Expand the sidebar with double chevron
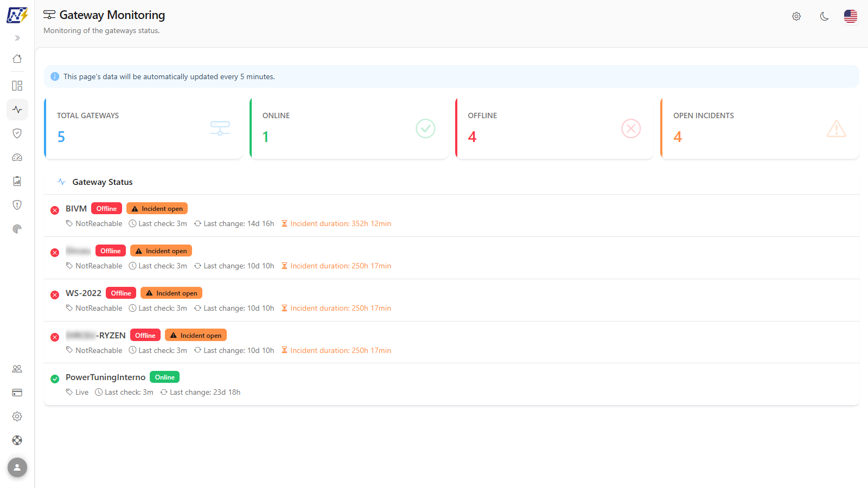 point(17,38)
